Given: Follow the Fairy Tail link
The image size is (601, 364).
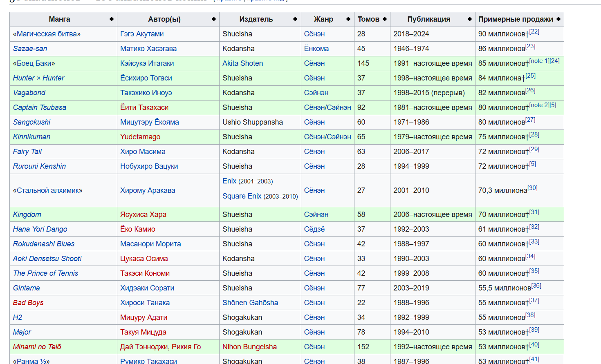Looking at the screenshot, I should pyautogui.click(x=27, y=152).
